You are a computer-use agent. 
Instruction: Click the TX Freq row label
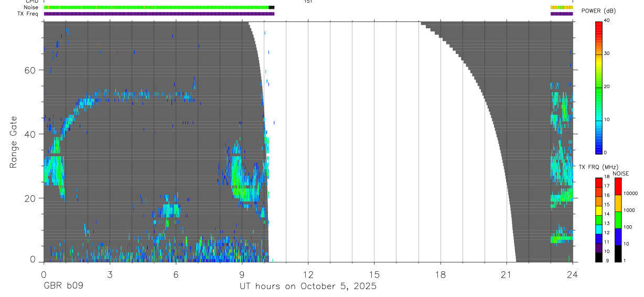tap(28, 14)
